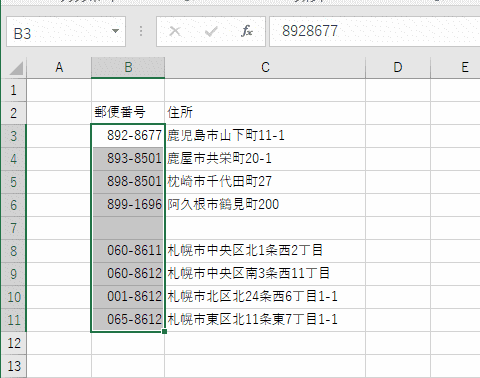Select row 7 header
The image size is (480, 378).
click(x=13, y=228)
